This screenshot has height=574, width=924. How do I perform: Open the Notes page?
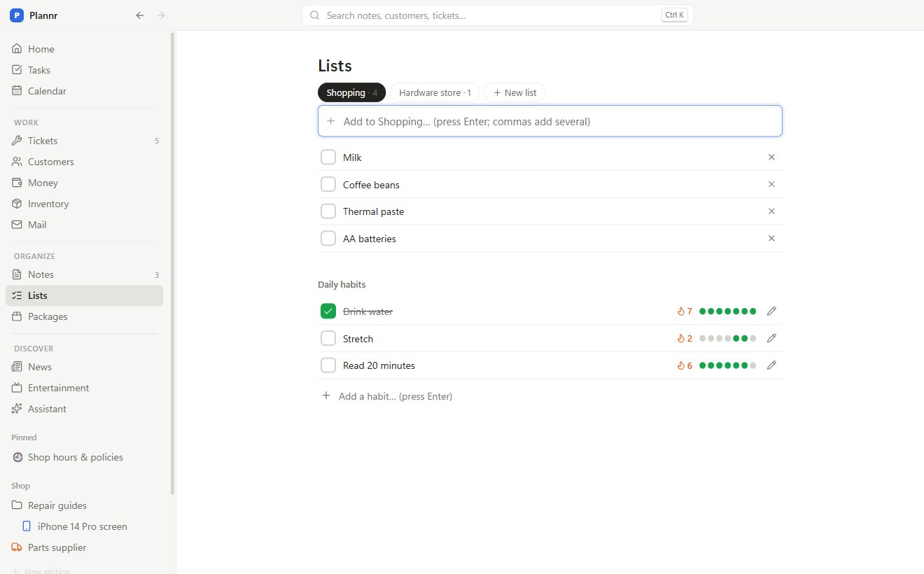85,274
